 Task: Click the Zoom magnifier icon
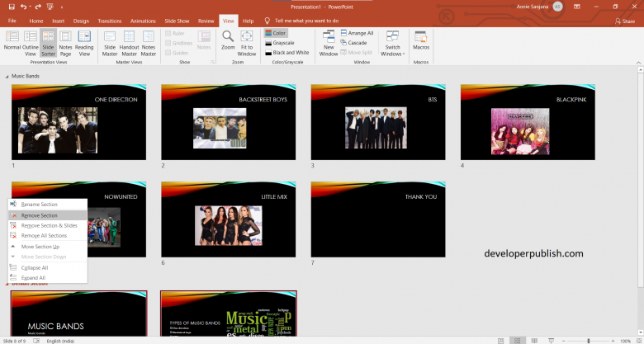(x=228, y=41)
